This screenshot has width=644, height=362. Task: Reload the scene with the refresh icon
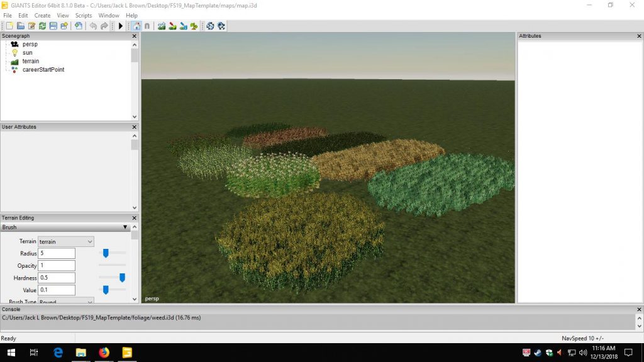[x=42, y=26]
